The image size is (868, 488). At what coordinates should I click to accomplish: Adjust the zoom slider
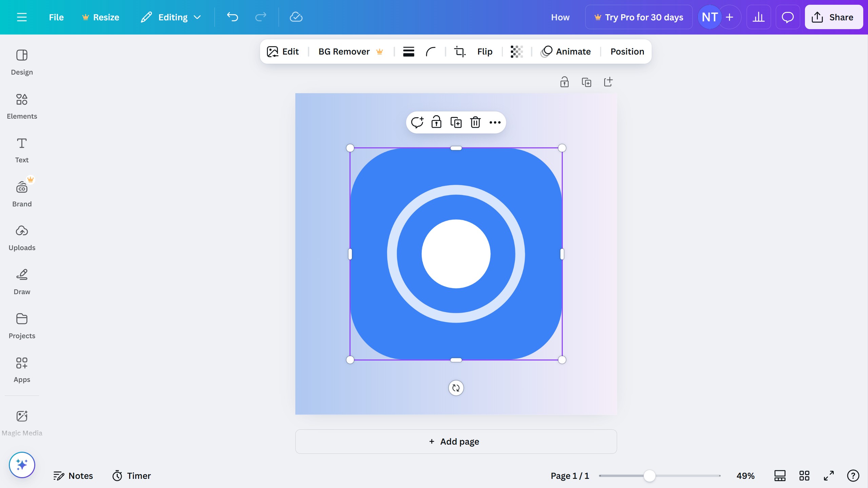coord(649,476)
